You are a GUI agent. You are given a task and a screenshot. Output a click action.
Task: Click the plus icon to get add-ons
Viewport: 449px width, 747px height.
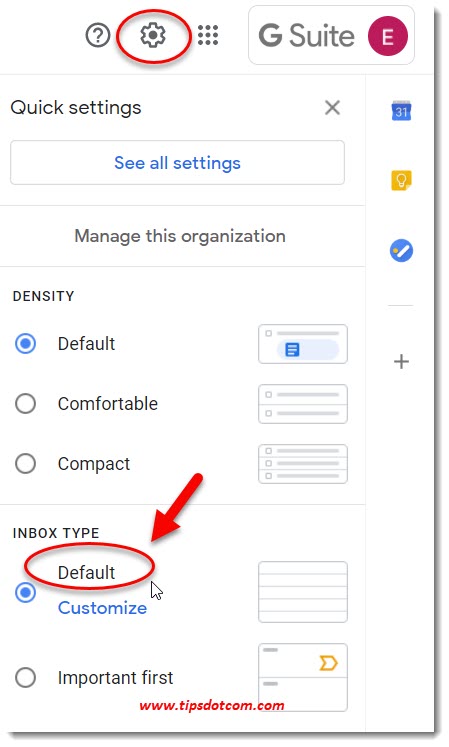pos(401,362)
